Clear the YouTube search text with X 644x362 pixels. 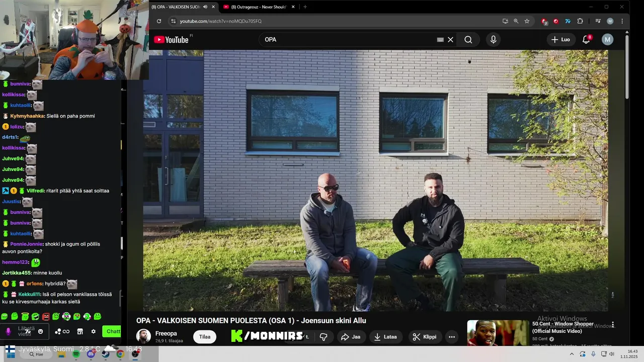point(450,40)
